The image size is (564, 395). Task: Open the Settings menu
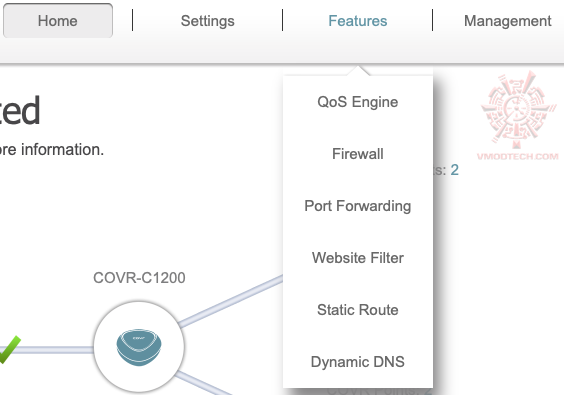[208, 21]
